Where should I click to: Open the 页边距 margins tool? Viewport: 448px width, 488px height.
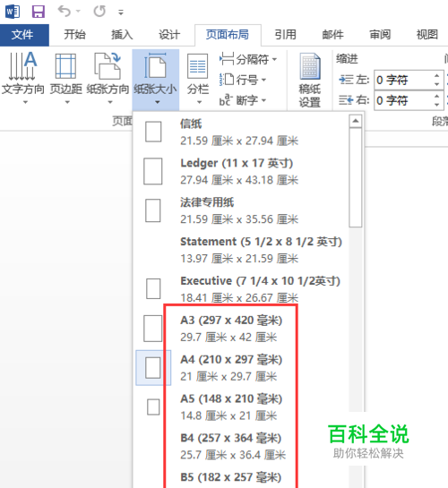click(66, 79)
